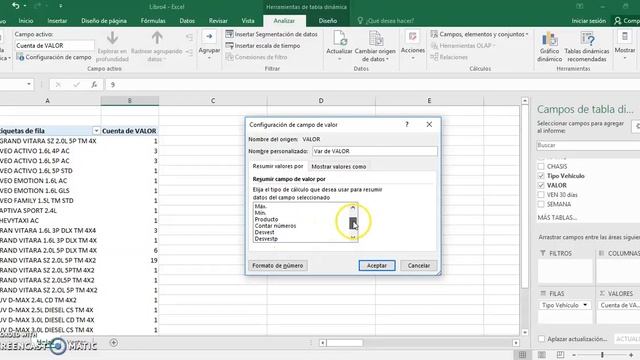Toggle Aplazar actualización checkbox
This screenshot has width=640, height=360.
[542, 339]
